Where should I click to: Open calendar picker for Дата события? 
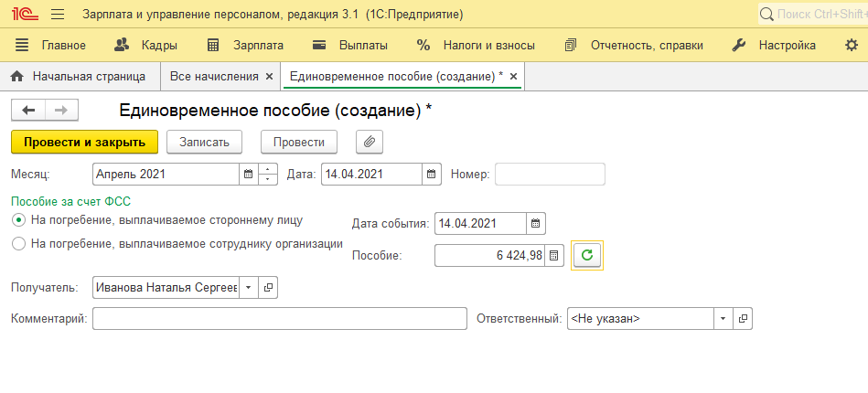point(535,224)
